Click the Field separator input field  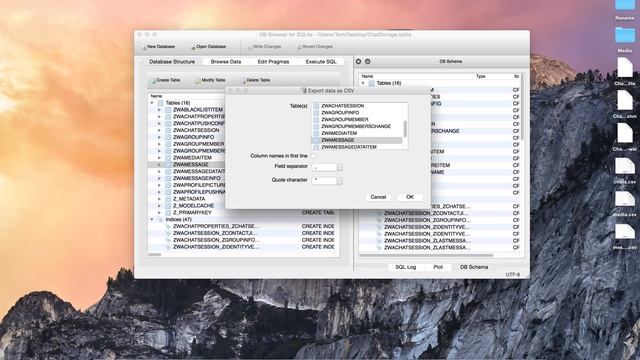[x=324, y=167]
